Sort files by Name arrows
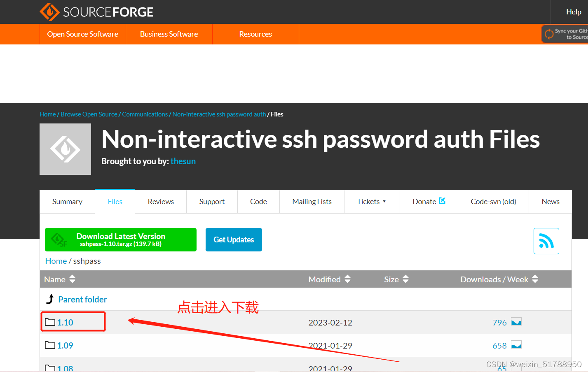The width and height of the screenshot is (588, 372). pyautogui.click(x=73, y=279)
